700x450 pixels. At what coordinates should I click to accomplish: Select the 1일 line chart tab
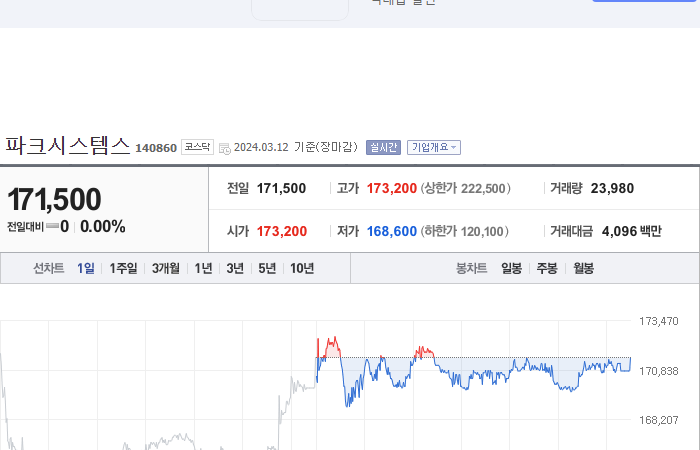[86, 268]
